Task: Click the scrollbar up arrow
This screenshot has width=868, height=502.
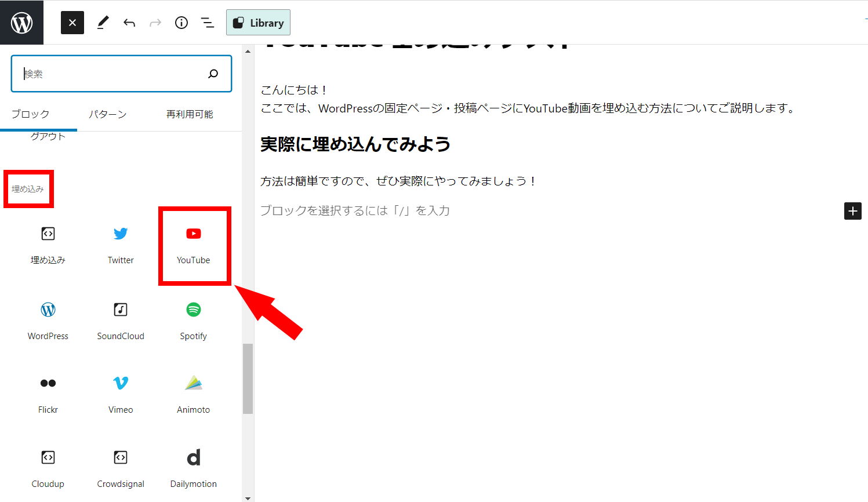Action: [248, 51]
